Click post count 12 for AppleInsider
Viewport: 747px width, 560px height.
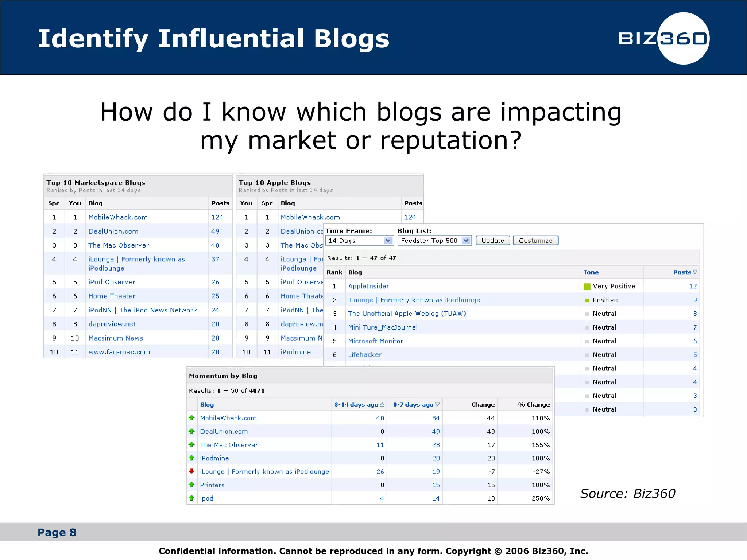coord(693,286)
